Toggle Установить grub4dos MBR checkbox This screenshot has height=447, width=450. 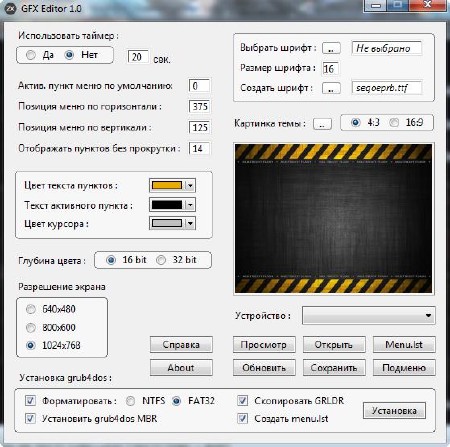(x=30, y=418)
